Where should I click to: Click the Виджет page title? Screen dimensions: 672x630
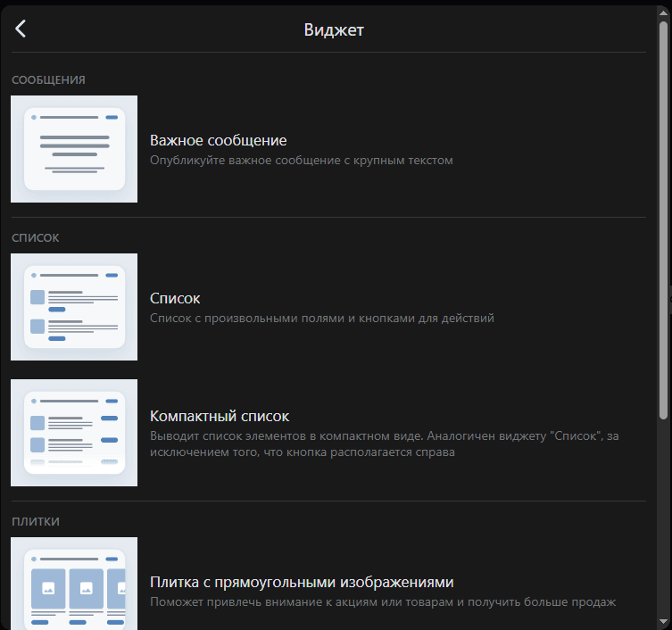coord(334,29)
